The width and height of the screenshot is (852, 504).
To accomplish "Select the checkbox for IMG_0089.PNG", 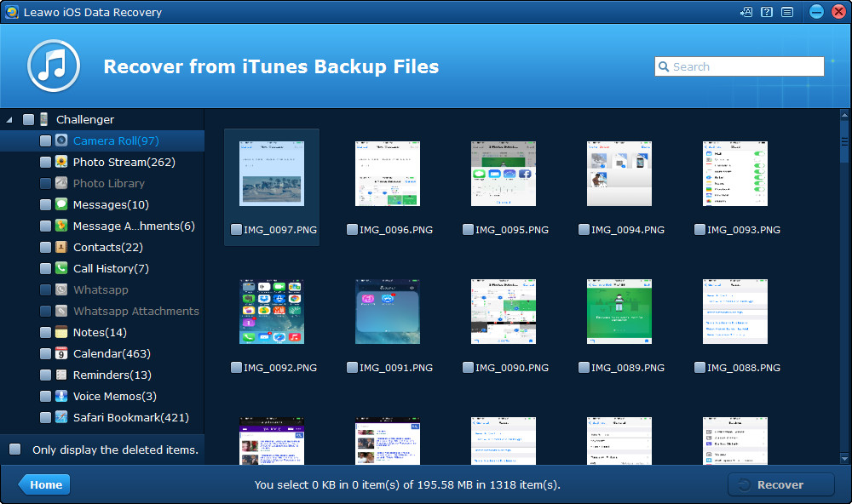I will click(584, 368).
